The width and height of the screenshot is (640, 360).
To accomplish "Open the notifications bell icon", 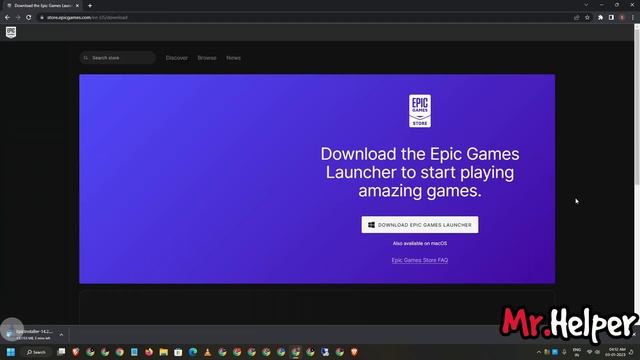I will [632, 352].
